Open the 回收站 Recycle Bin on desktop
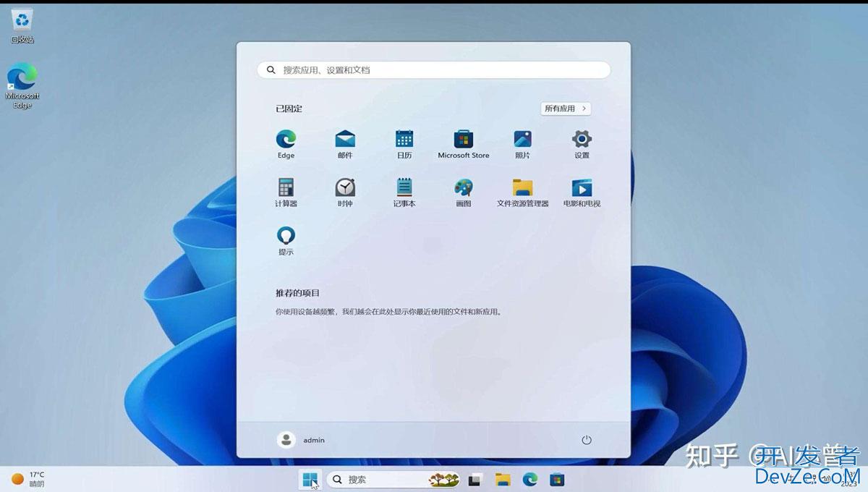 coord(22,24)
